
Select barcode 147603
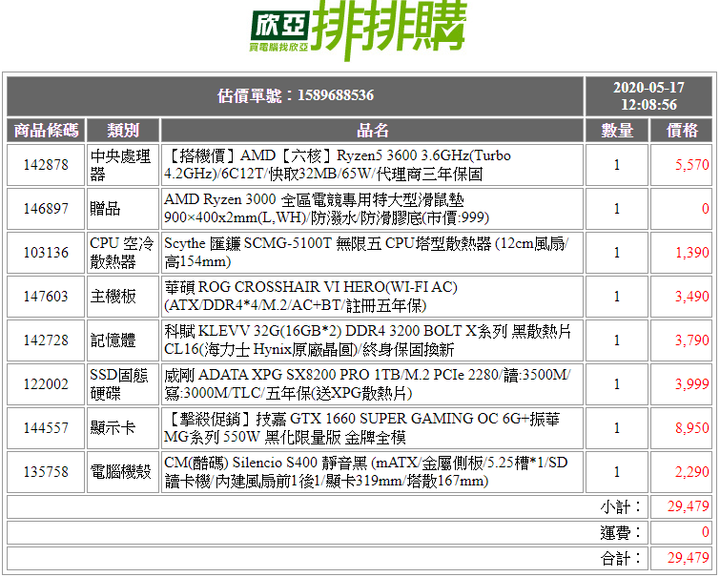tap(46, 297)
